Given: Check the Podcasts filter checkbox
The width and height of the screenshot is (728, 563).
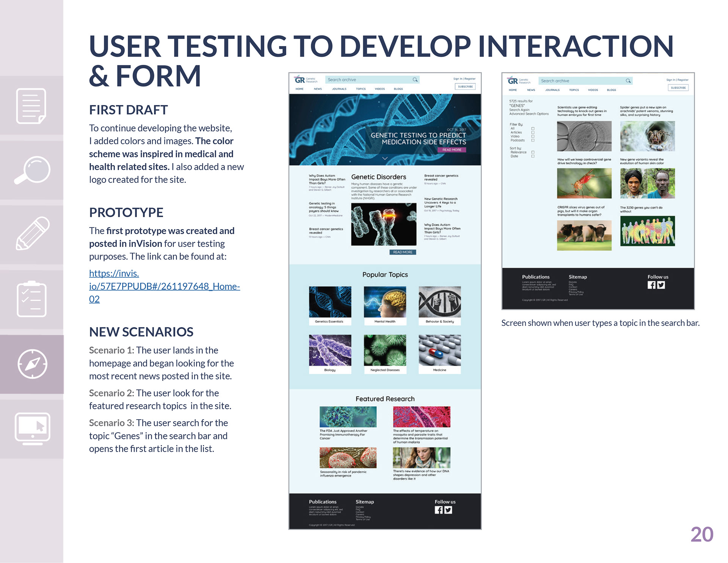Looking at the screenshot, I should pyautogui.click(x=533, y=140).
